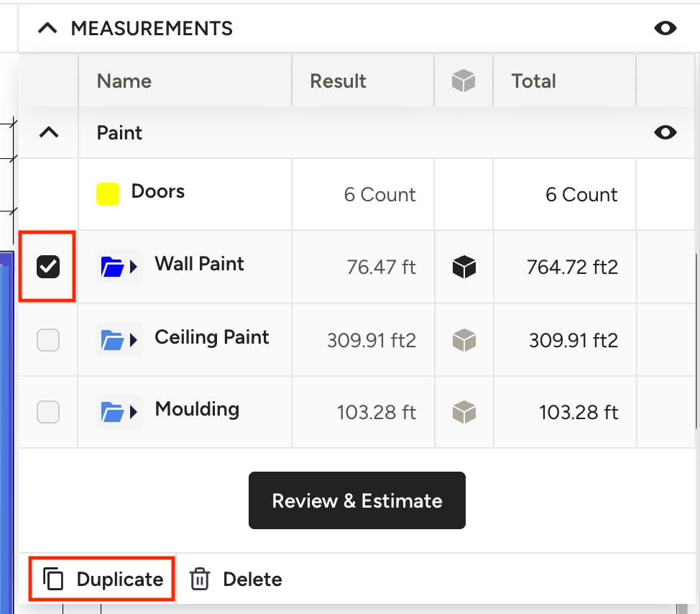Screen dimensions: 700x614
Task: Click the trash icon to delete selection
Action: [x=200, y=579]
